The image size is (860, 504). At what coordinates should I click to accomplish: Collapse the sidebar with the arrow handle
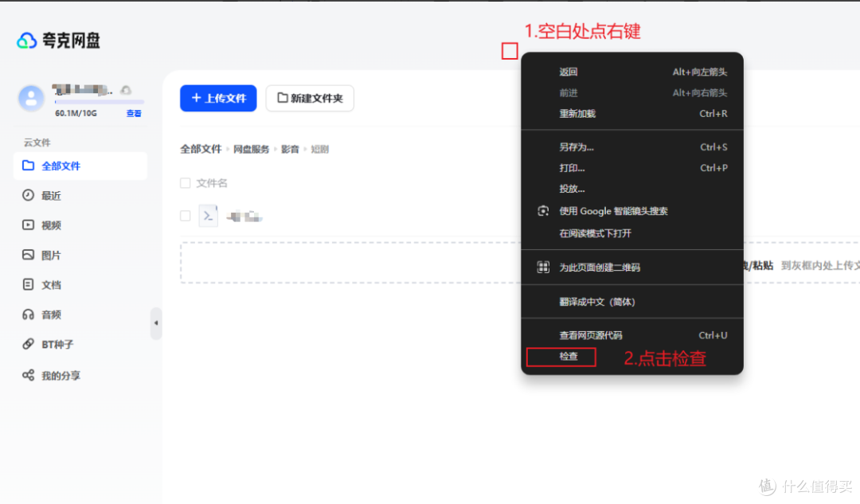[x=156, y=323]
